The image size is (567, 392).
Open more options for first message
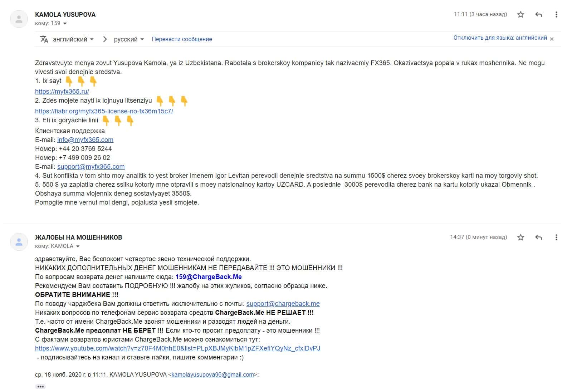[556, 15]
